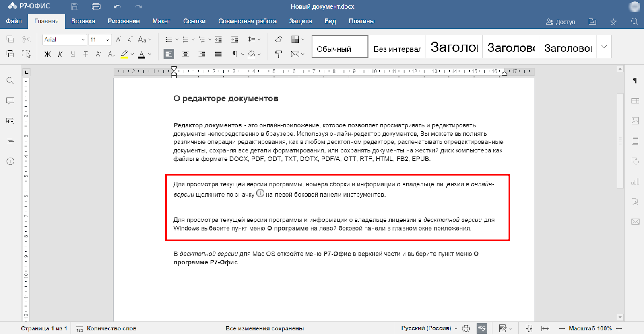Apply superscript formatting
This screenshot has width=644, height=334.
point(99,54)
